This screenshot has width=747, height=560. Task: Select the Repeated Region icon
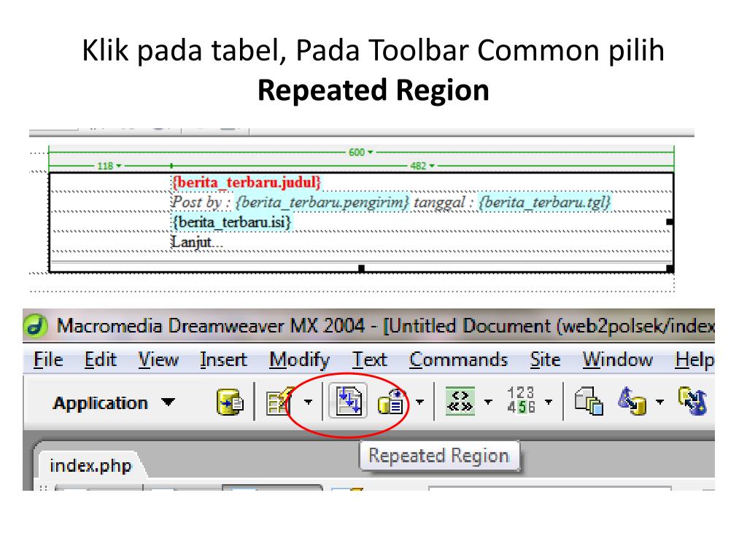click(x=348, y=402)
